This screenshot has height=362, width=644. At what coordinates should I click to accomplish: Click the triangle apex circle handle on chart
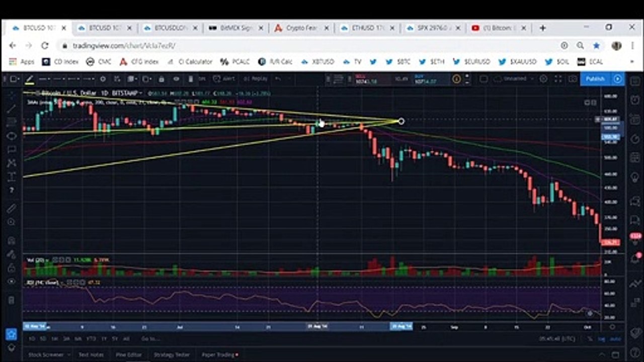click(401, 121)
